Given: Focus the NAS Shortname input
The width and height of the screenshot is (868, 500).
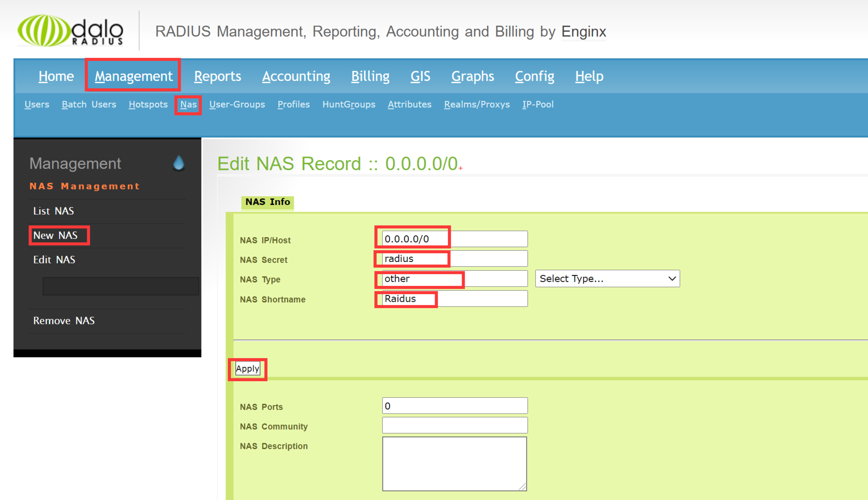Looking at the screenshot, I should click(454, 299).
